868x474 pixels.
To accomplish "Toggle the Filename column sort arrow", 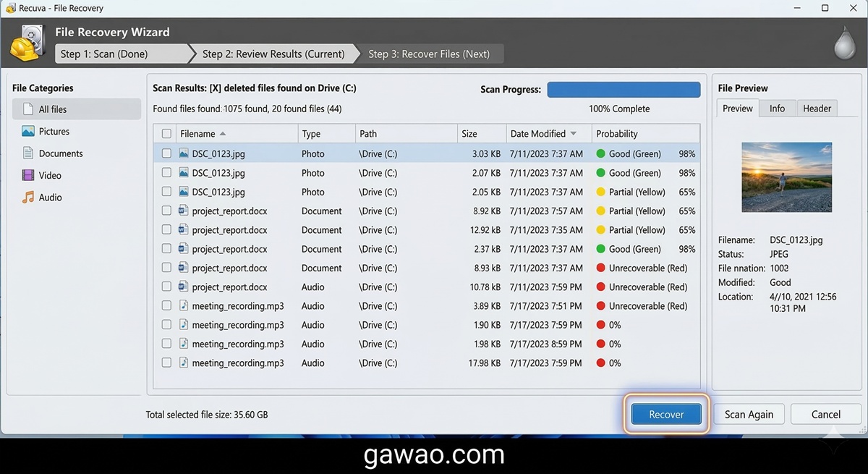I will 223,134.
